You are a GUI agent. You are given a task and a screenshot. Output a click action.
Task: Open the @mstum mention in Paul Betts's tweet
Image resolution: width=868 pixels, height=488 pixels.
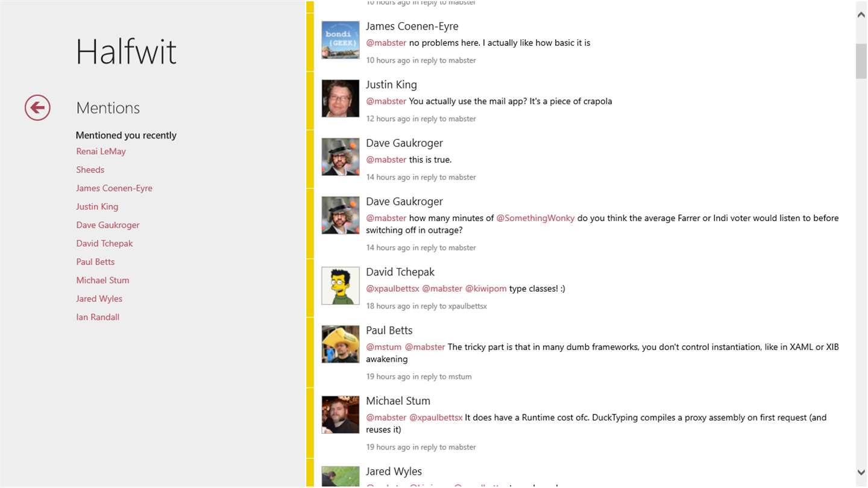(x=383, y=347)
